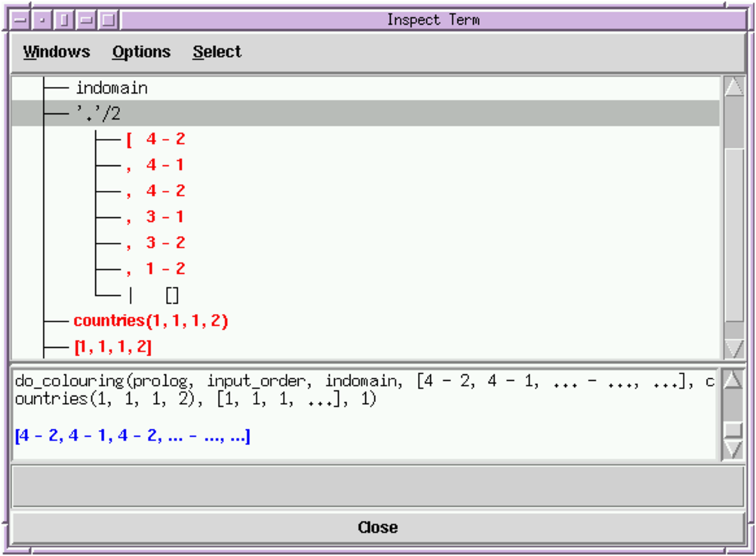Open the Select menu

[x=217, y=52]
